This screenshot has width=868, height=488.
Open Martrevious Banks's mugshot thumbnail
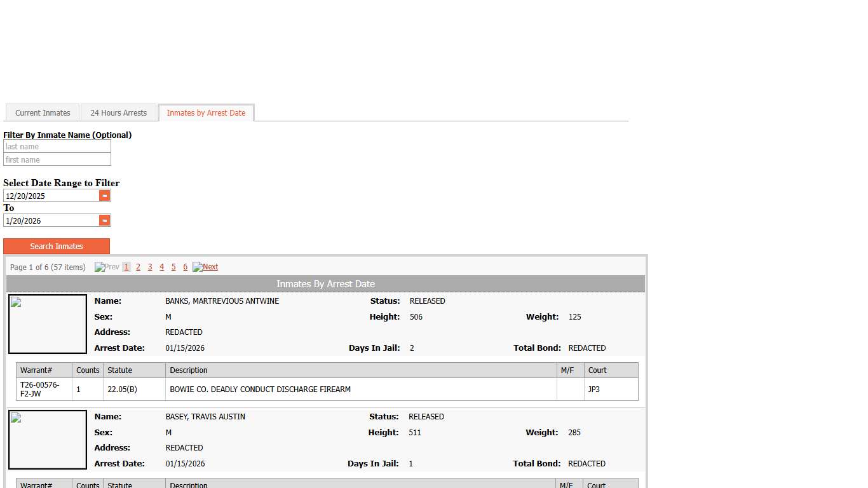tap(48, 324)
